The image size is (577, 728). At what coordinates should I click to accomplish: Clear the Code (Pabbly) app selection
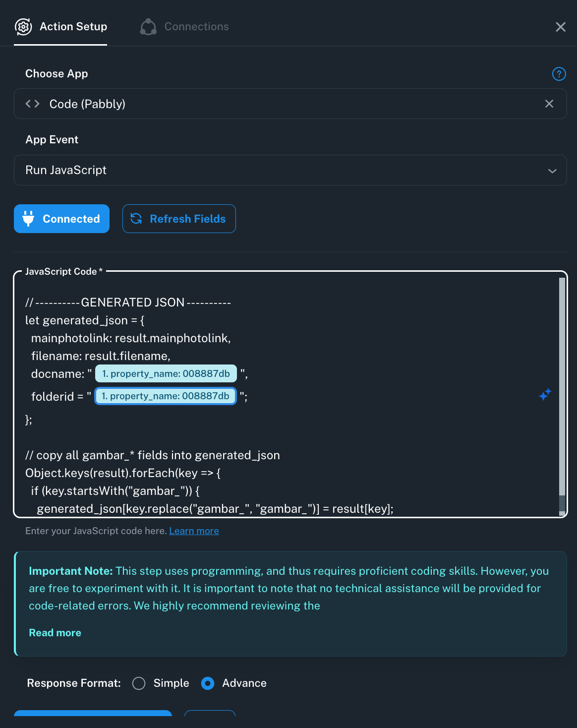(549, 104)
